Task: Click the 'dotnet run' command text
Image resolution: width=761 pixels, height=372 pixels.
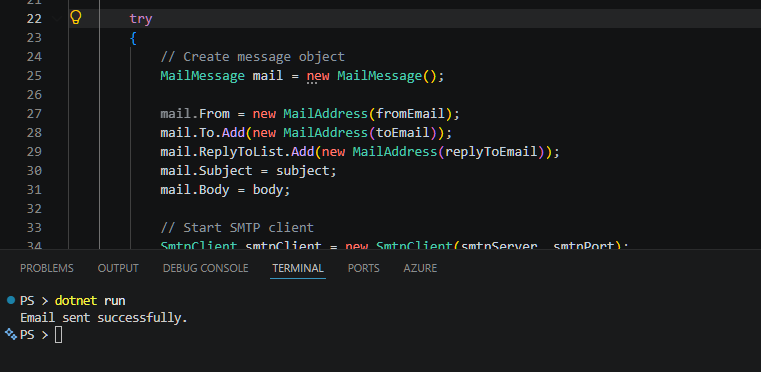Action: click(x=90, y=301)
